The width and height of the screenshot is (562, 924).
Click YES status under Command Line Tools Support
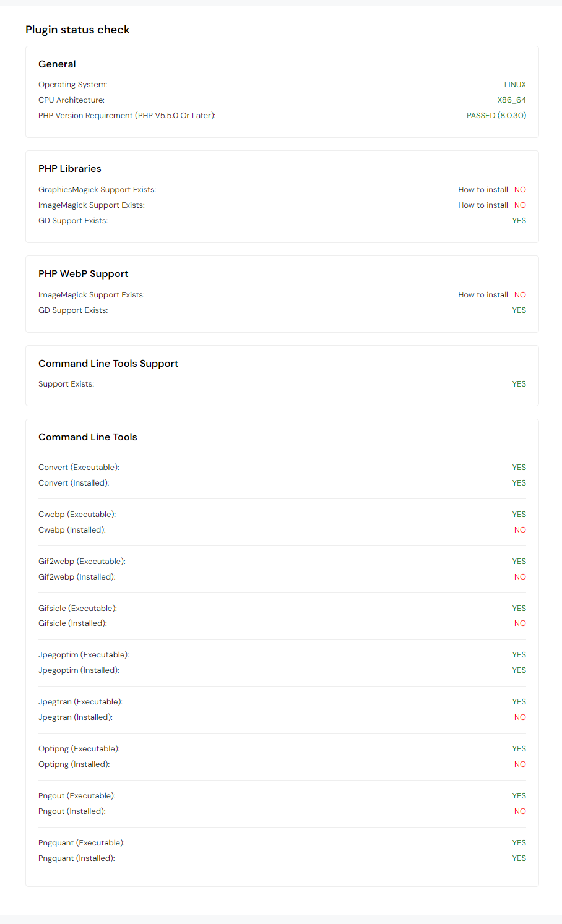tap(519, 384)
